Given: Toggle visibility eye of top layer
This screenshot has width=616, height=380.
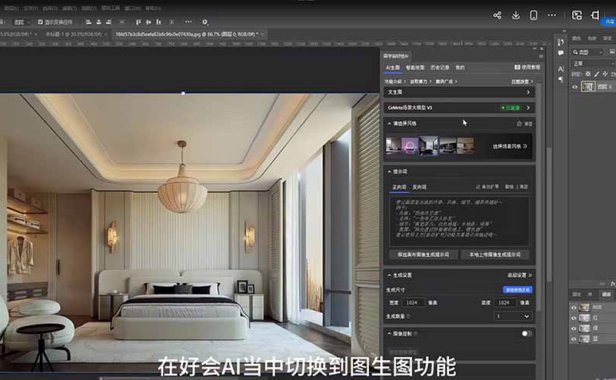Looking at the screenshot, I should 575,87.
